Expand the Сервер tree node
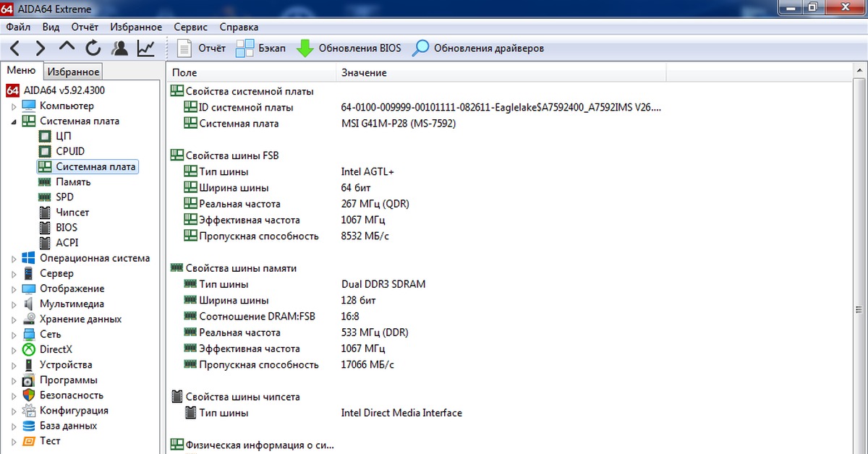This screenshot has width=868, height=454. click(x=14, y=274)
